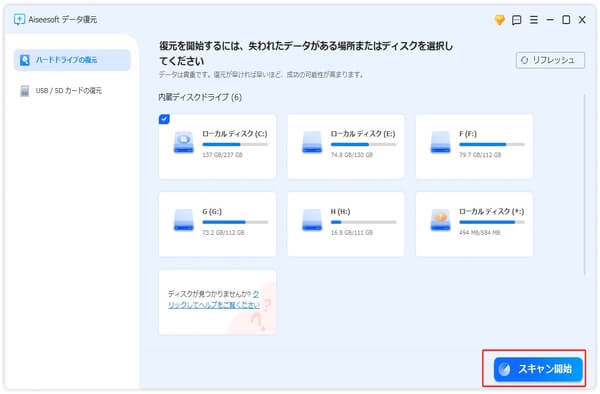
Task: Click the scan start button's round icon
Action: (x=505, y=370)
